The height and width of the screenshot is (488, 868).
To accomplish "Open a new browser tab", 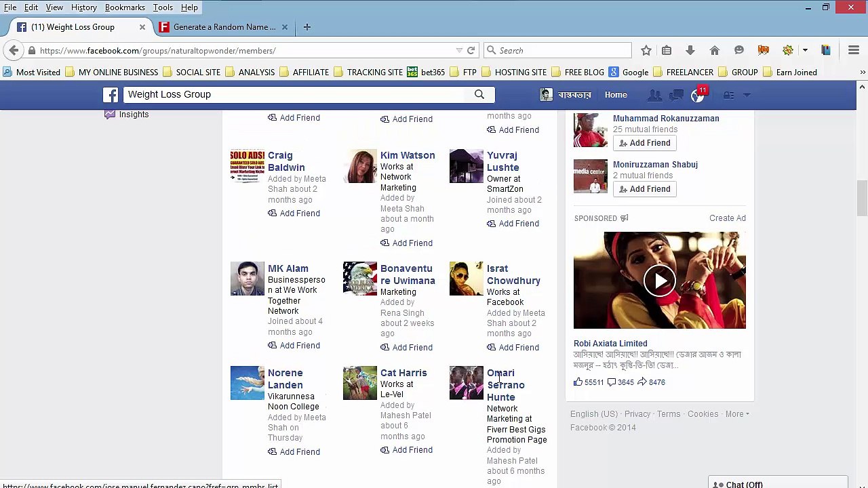I will click(x=307, y=27).
